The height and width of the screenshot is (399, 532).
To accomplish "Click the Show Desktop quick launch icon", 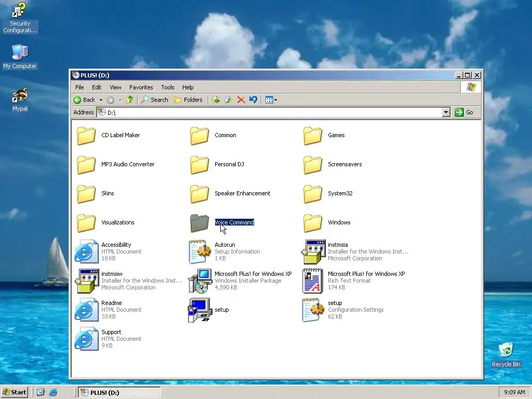I will (41, 393).
